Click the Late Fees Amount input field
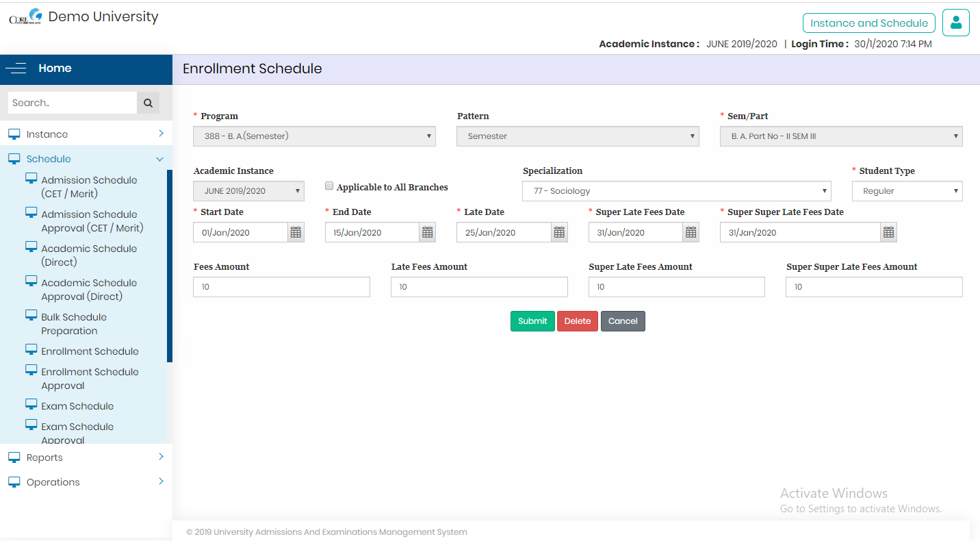 [x=479, y=287]
